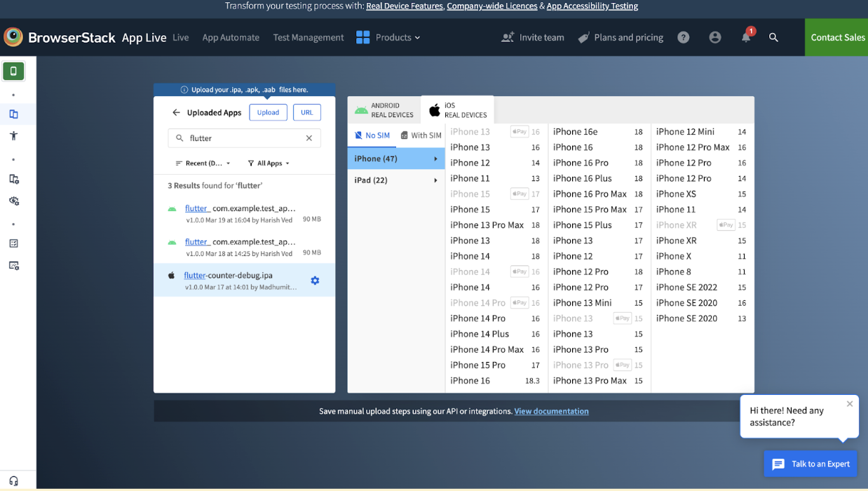Open App Automate in top navigation
The height and width of the screenshot is (491, 868).
pyautogui.click(x=231, y=37)
